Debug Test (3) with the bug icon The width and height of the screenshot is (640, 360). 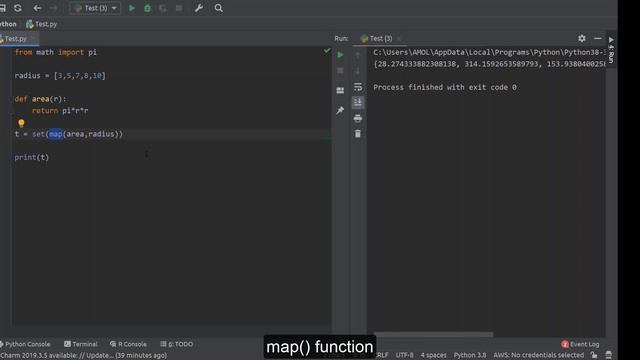pos(147,8)
